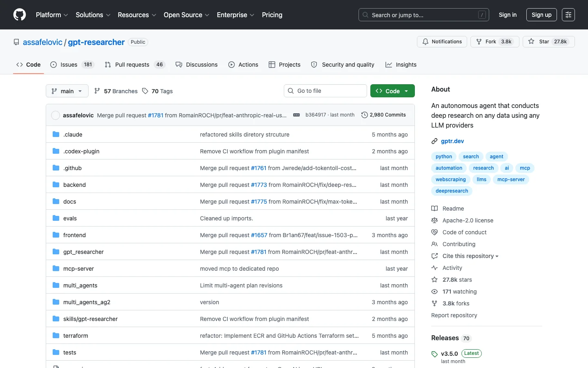Viewport: 588px width, 368px height.
Task: Open the 2,980 Commits history
Action: [x=384, y=115]
